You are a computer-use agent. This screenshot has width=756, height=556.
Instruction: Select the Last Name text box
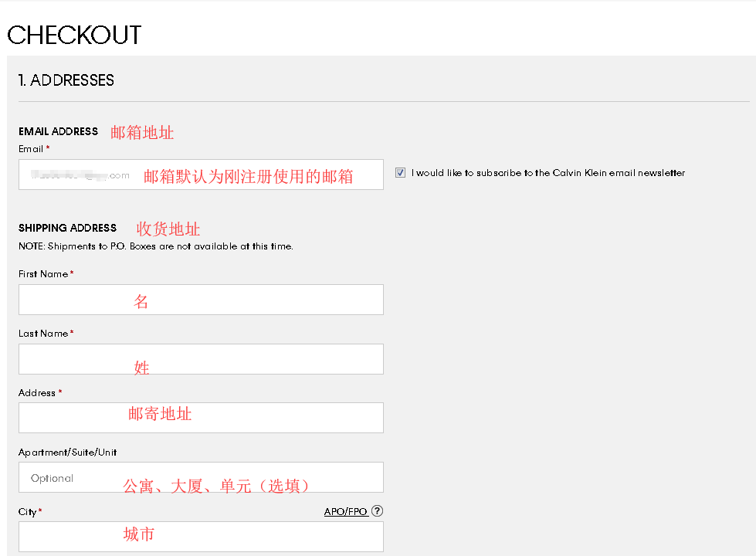tap(201, 359)
